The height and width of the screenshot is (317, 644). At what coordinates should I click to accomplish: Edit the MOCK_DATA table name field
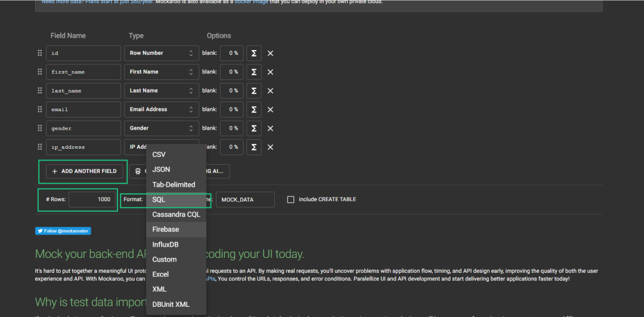coord(245,199)
